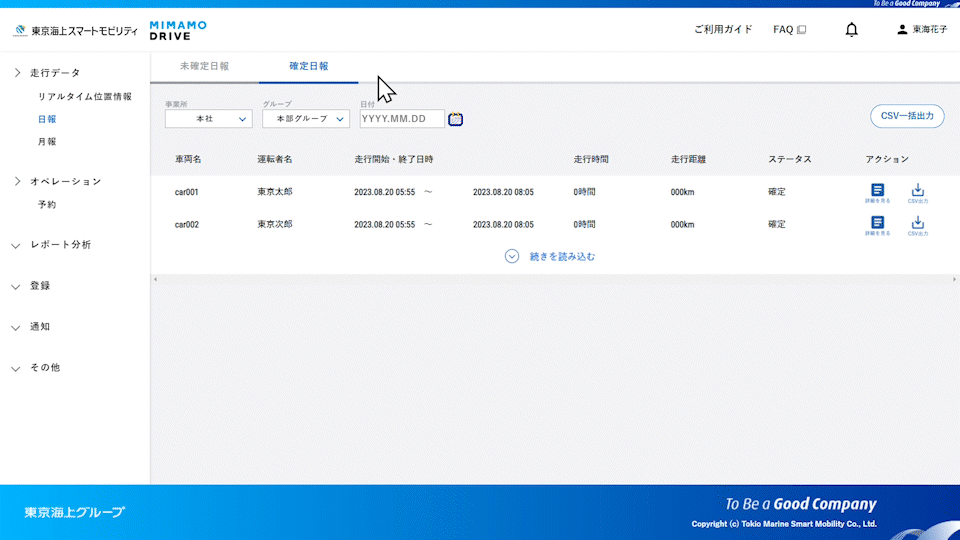Image resolution: width=960 pixels, height=540 pixels.
Task: View details for car002 row
Action: (x=877, y=225)
